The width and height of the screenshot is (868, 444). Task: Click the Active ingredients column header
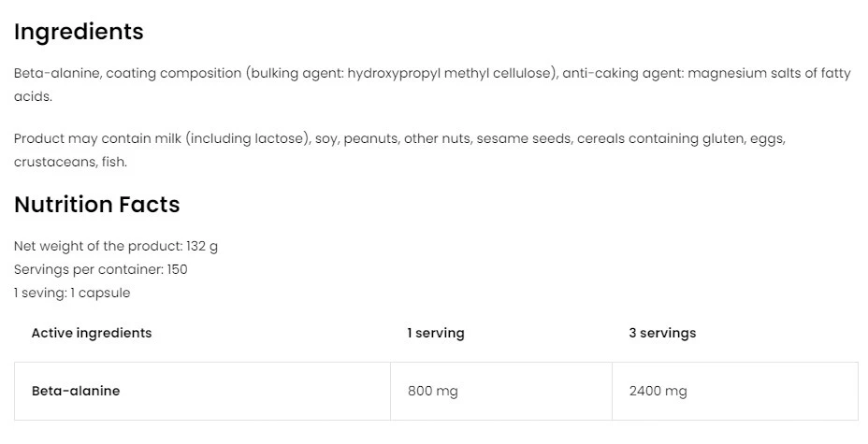(92, 333)
